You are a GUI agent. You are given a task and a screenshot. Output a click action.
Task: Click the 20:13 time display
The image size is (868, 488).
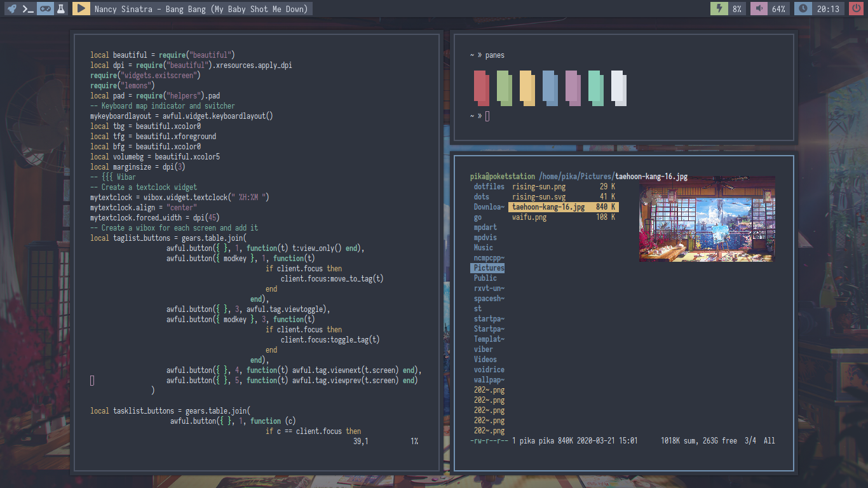828,9
